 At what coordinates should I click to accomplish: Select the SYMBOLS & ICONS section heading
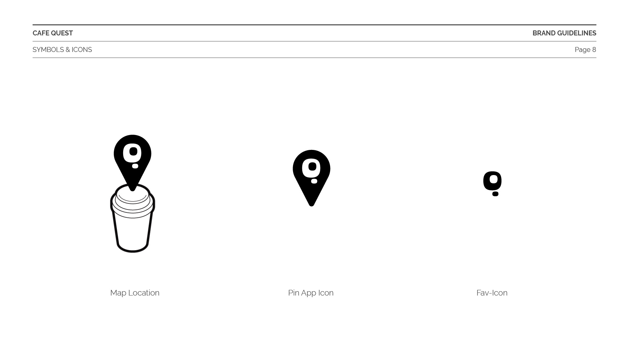[62, 50]
